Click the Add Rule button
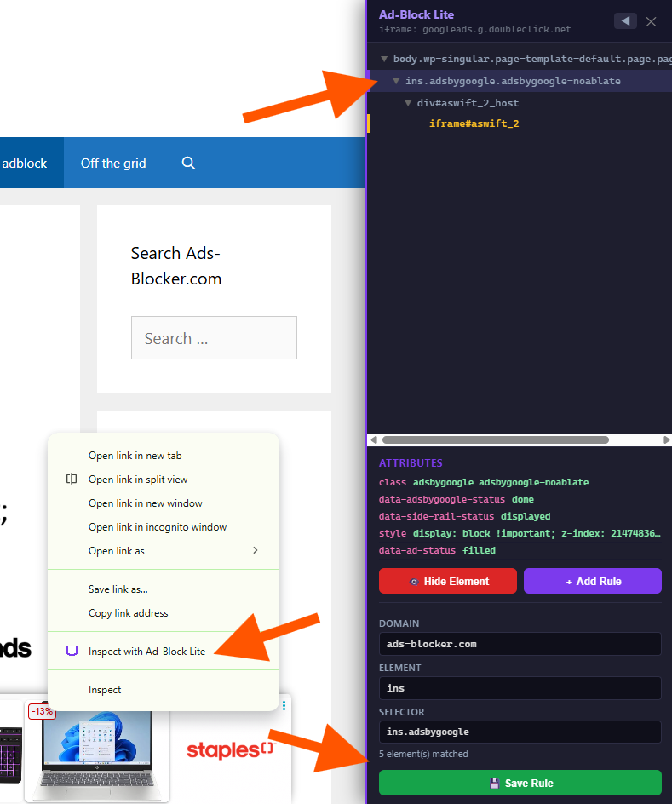This screenshot has height=804, width=672. coord(593,581)
